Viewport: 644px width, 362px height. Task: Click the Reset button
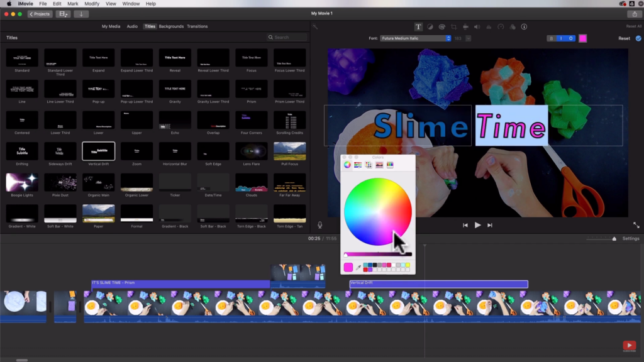[624, 38]
